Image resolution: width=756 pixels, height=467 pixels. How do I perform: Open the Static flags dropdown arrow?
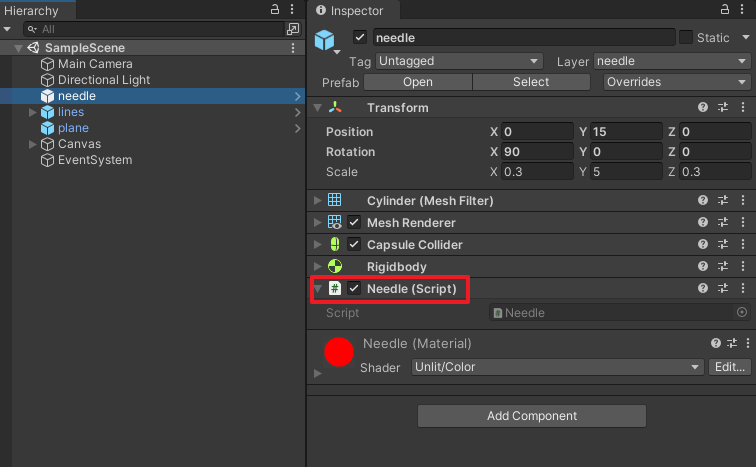click(746, 37)
